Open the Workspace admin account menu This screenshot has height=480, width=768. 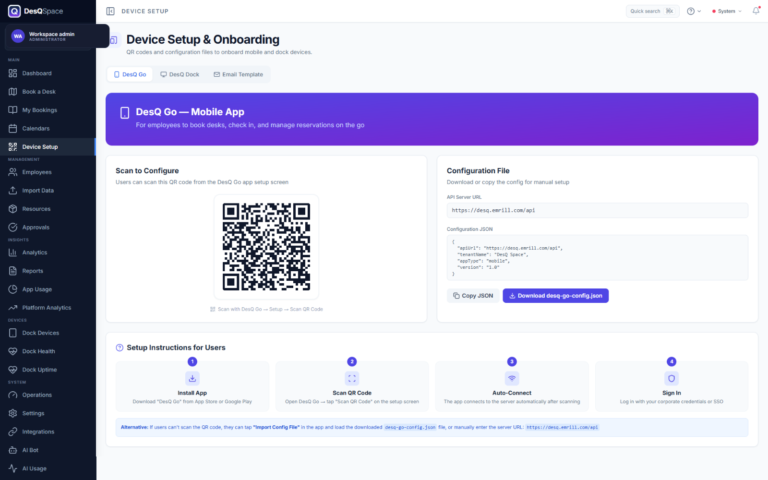point(56,36)
